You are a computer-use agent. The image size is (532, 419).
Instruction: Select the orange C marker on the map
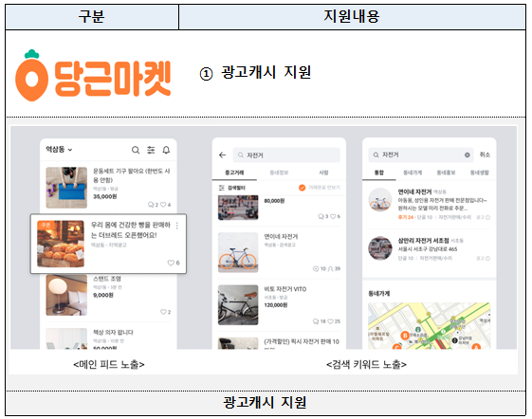(x=396, y=347)
